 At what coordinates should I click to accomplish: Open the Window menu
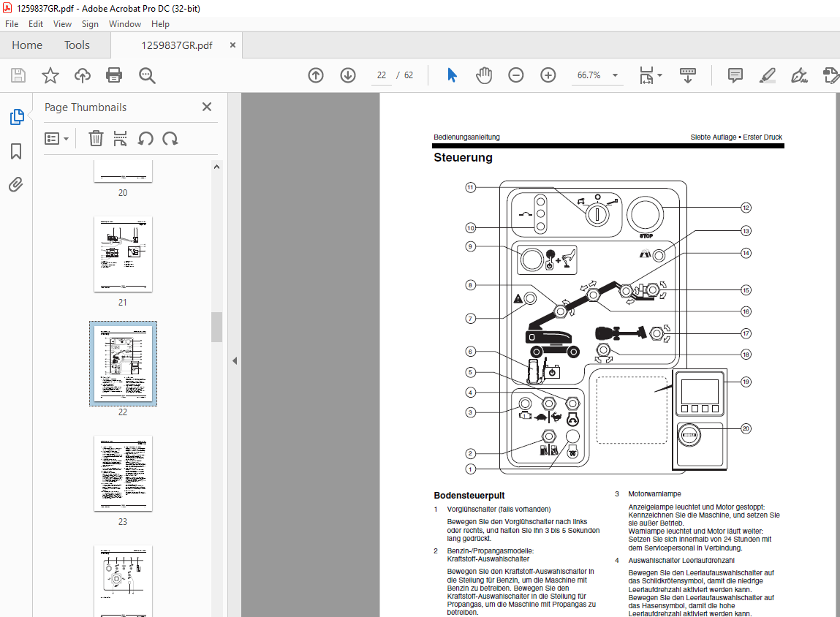click(125, 24)
